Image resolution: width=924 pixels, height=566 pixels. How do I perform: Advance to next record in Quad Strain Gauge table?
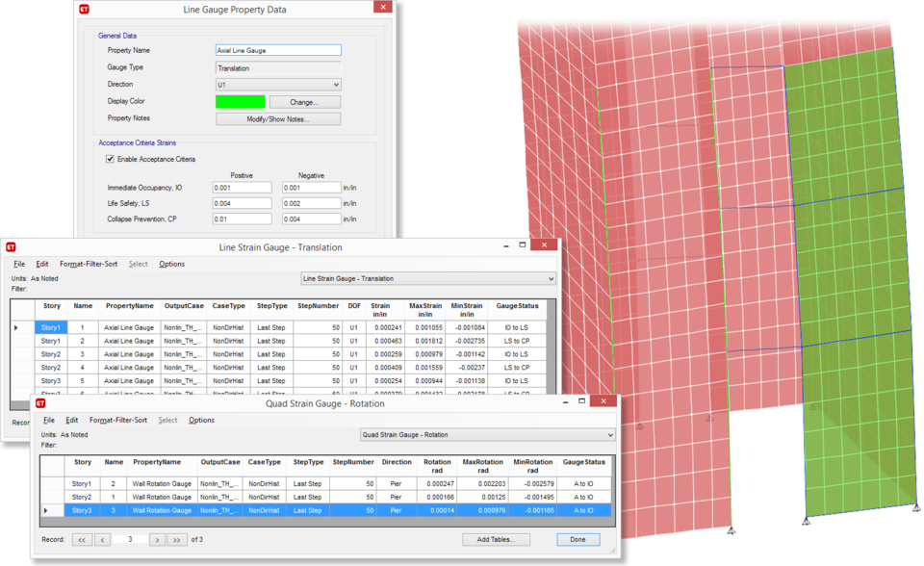pos(159,540)
